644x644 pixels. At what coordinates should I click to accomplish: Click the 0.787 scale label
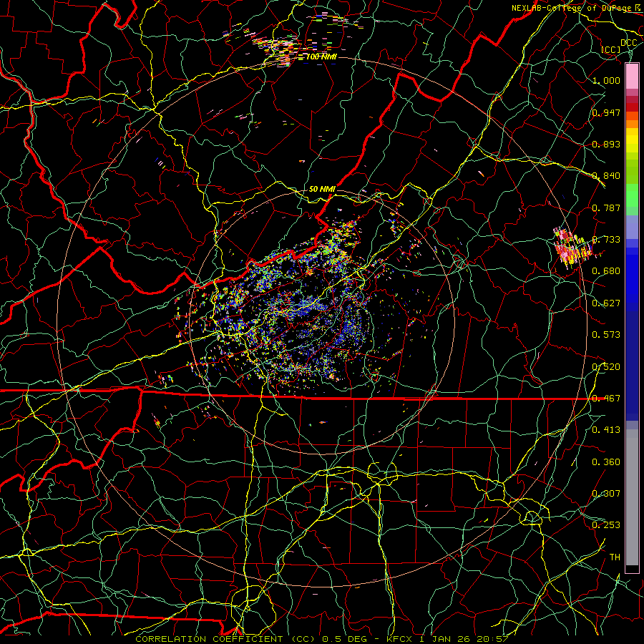click(x=606, y=208)
